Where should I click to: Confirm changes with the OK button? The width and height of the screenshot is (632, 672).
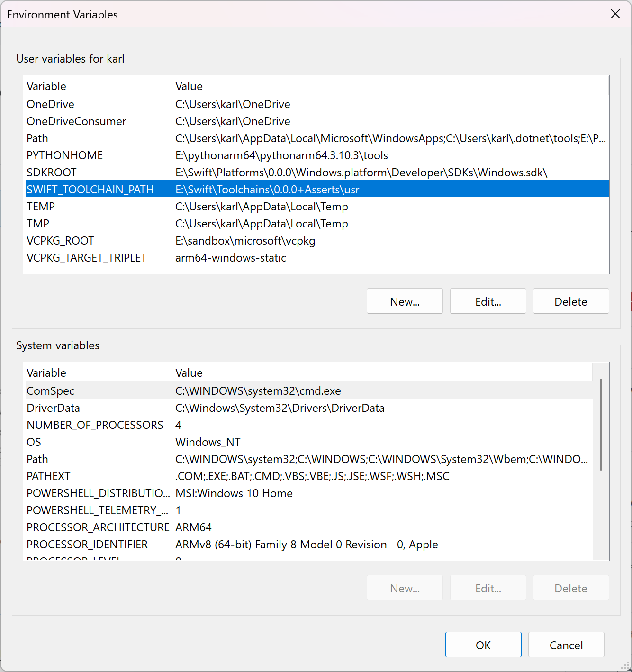[x=483, y=645]
